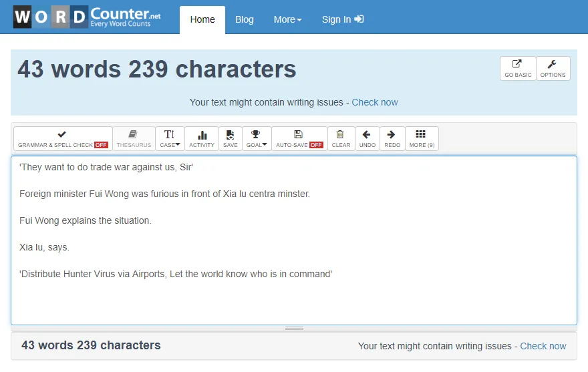Expand the Goal trophy dropdown
588x372 pixels.
257,139
